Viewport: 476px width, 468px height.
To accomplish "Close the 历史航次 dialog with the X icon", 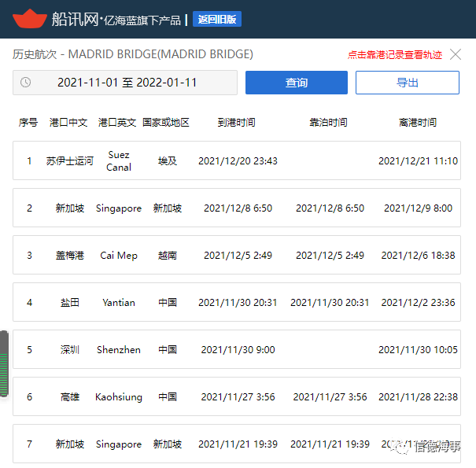I will click(456, 54).
